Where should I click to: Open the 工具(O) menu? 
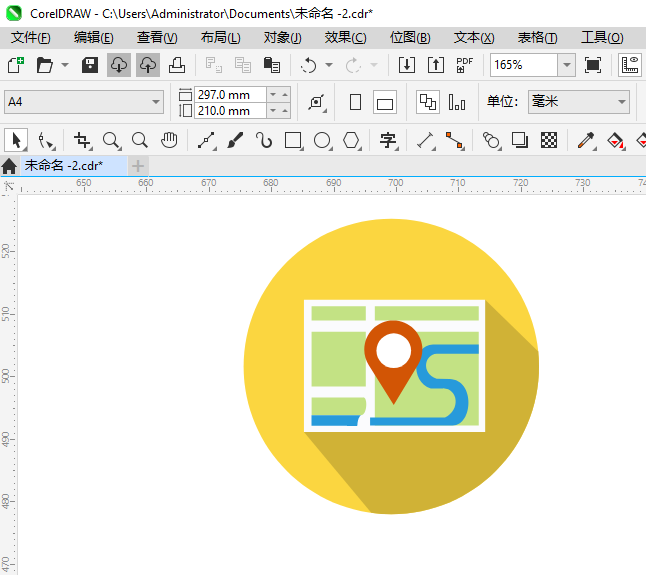(602, 37)
